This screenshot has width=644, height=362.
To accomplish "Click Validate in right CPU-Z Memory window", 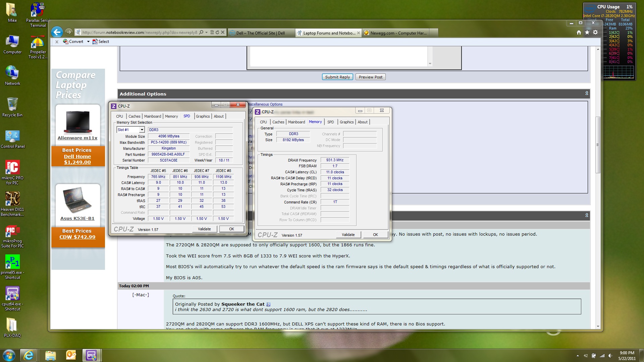I will tap(348, 235).
